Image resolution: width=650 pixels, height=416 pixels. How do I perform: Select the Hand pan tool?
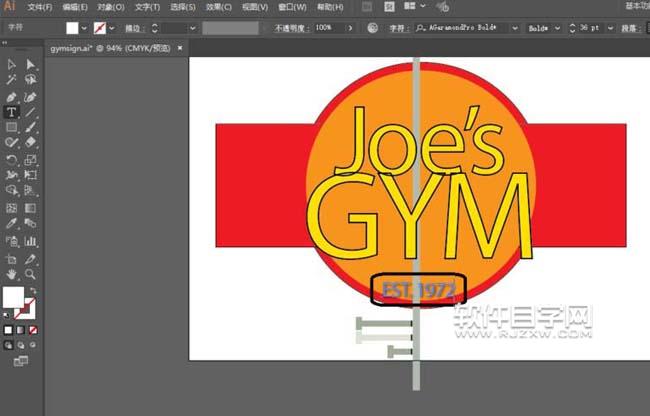pyautogui.click(x=12, y=273)
